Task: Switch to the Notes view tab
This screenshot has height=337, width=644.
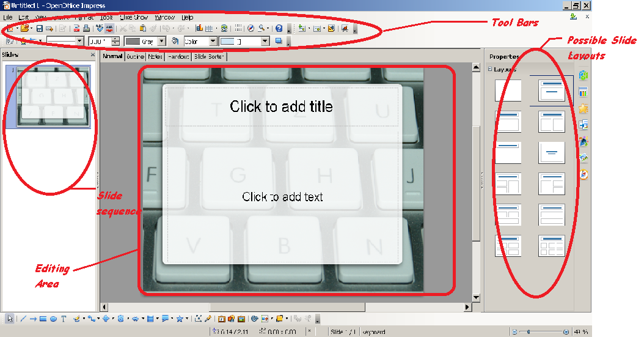Action: [x=155, y=56]
